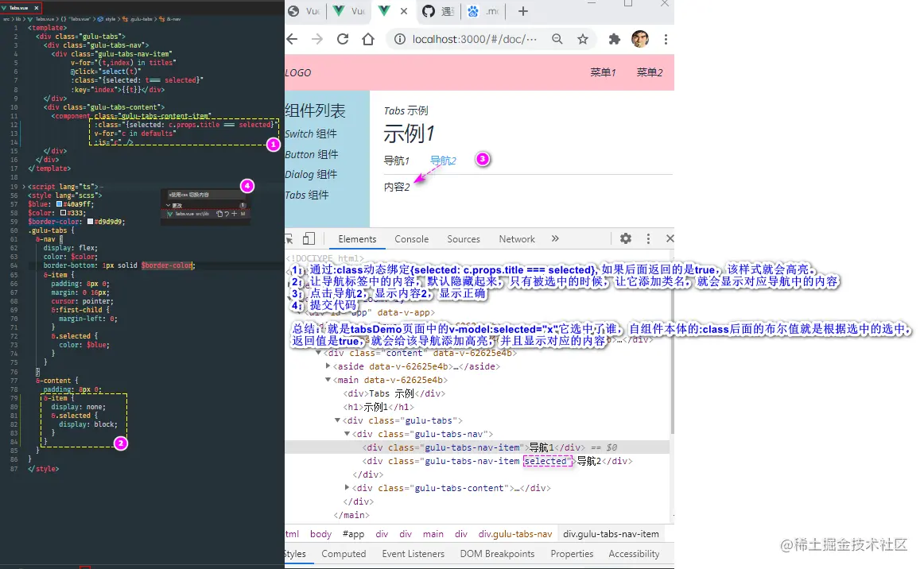Open the DevTools more options menu
Image resolution: width=924 pixels, height=569 pixels.
pyautogui.click(x=648, y=238)
